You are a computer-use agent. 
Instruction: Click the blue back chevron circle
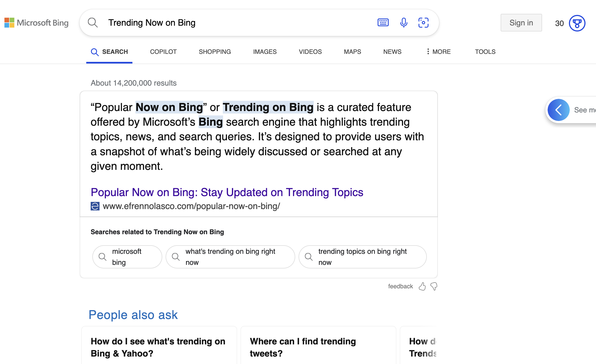click(558, 110)
